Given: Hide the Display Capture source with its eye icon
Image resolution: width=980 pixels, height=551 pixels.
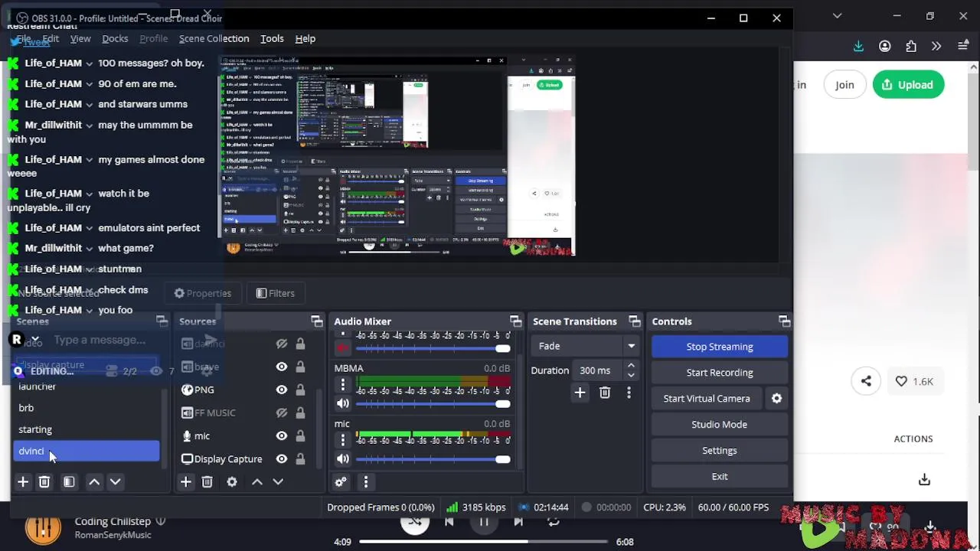Looking at the screenshot, I should click(x=282, y=459).
